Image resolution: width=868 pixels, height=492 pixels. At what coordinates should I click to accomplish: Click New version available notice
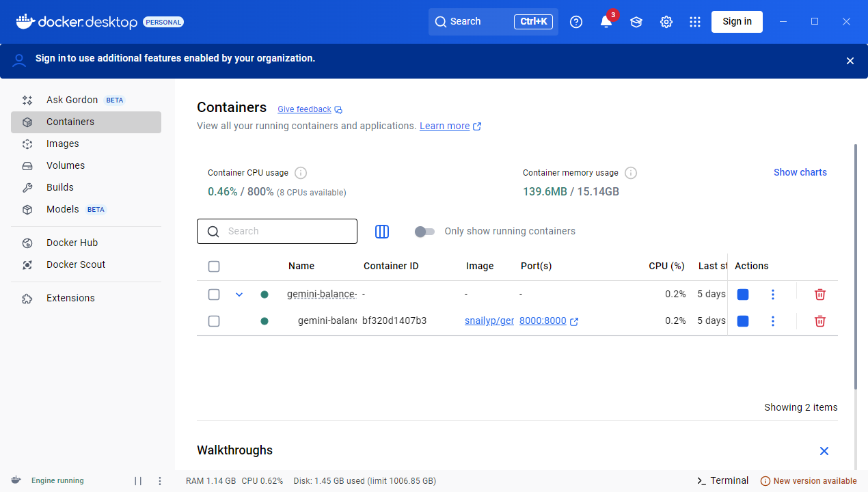click(809, 481)
